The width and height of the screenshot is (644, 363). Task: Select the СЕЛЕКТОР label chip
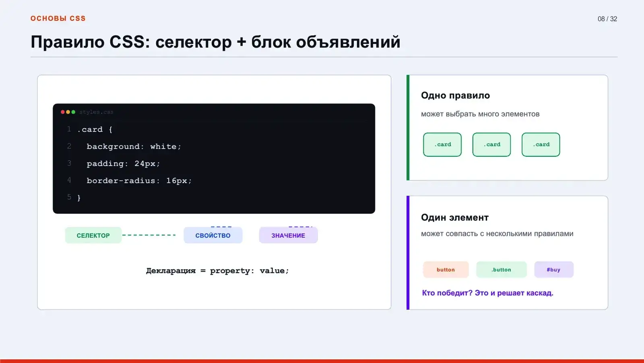[x=93, y=235]
